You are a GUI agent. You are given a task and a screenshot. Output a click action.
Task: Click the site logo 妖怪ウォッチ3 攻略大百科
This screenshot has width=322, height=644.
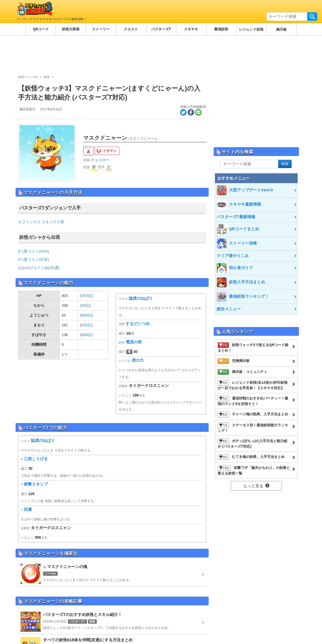point(35,9)
